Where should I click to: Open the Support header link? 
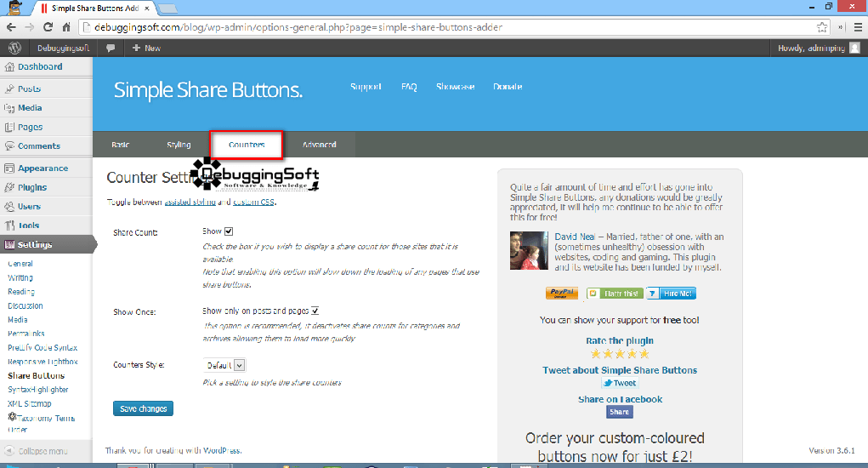366,87
